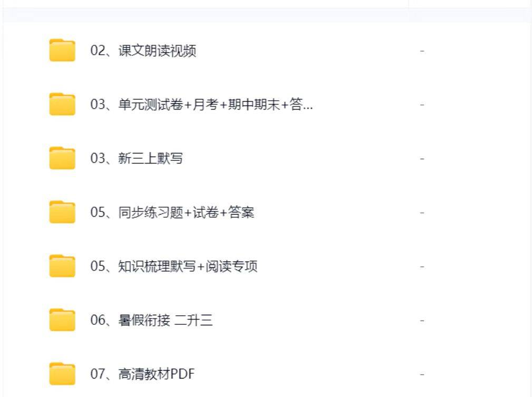Image resolution: width=532 pixels, height=397 pixels.
Task: Open 03、单元测试卷+月考+期中期末 folder name
Action: (201, 105)
